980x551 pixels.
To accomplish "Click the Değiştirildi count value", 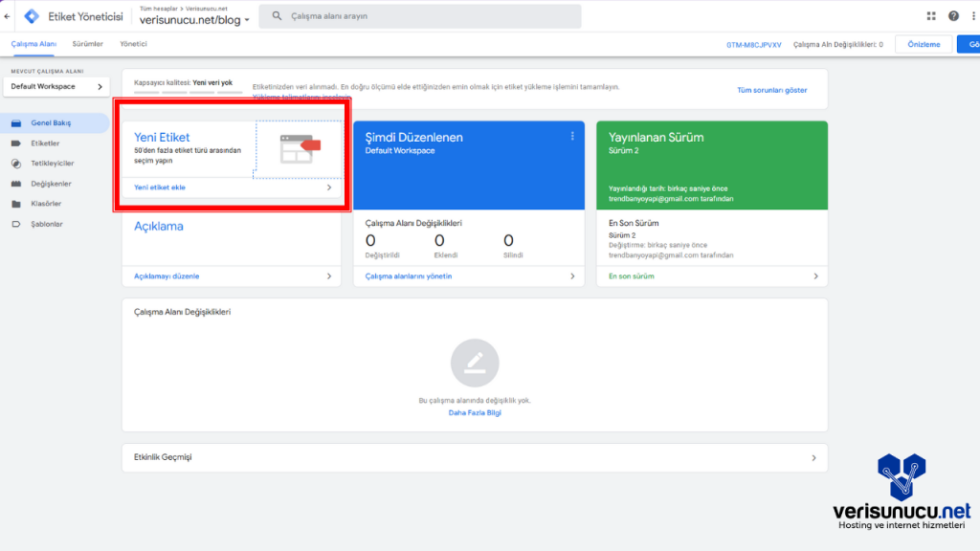I will pos(370,240).
